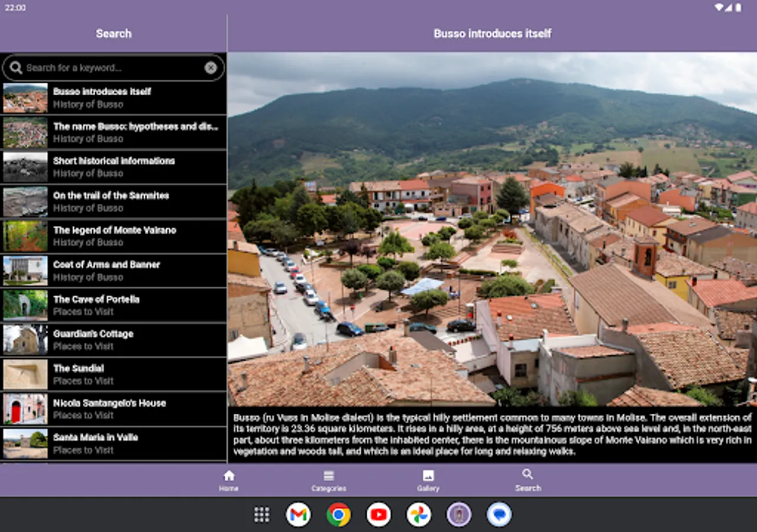Open thumbnail for On the trail of the Samnites
Screen dimensions: 757x532
tap(25, 202)
